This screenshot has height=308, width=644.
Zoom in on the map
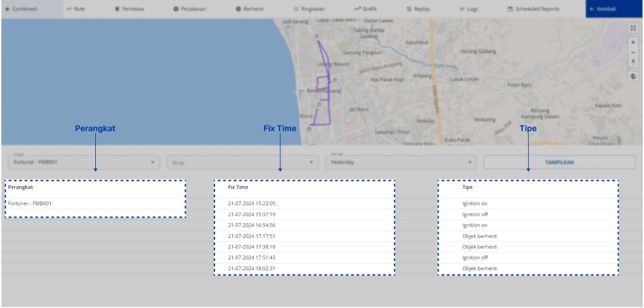(x=633, y=42)
